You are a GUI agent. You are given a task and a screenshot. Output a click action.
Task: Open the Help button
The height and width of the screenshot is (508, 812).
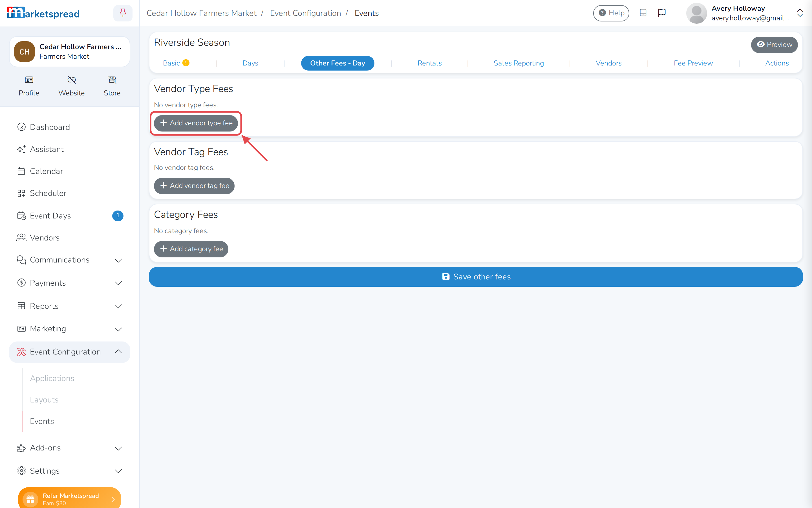pos(611,13)
